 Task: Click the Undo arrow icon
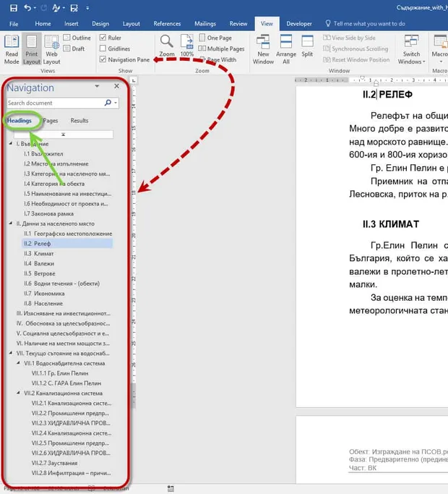point(27,7)
